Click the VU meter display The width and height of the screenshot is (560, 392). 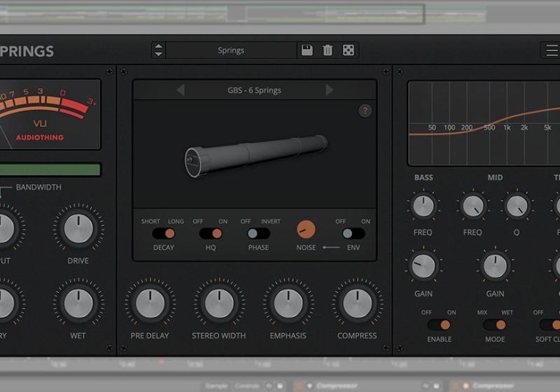point(50,115)
